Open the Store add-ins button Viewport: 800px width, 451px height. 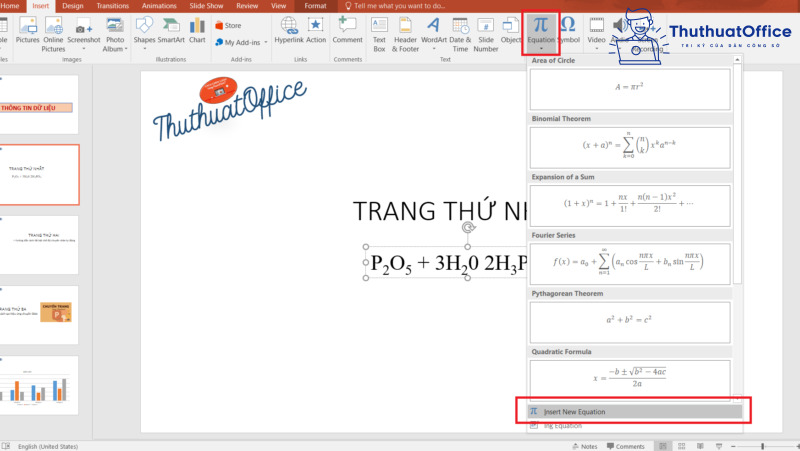click(x=228, y=26)
